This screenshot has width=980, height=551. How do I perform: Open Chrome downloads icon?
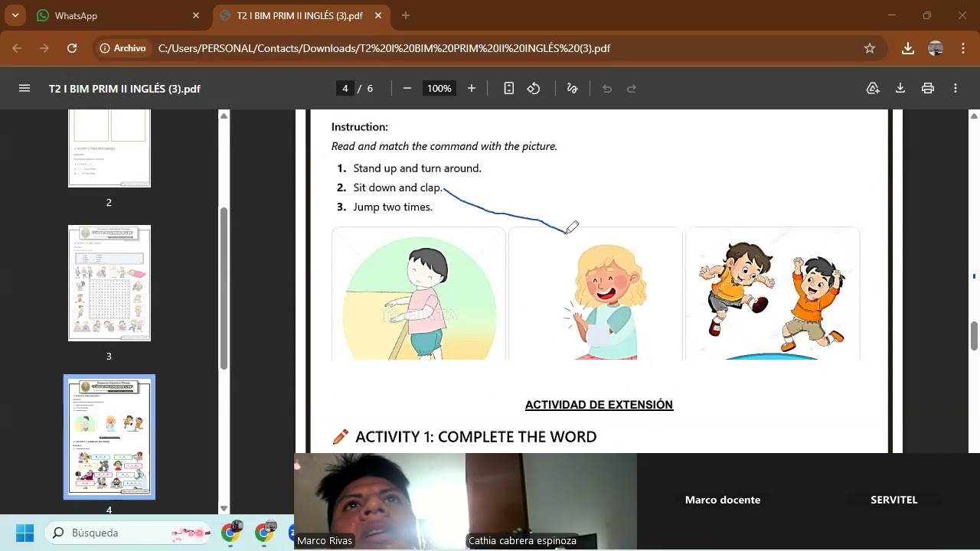point(908,48)
